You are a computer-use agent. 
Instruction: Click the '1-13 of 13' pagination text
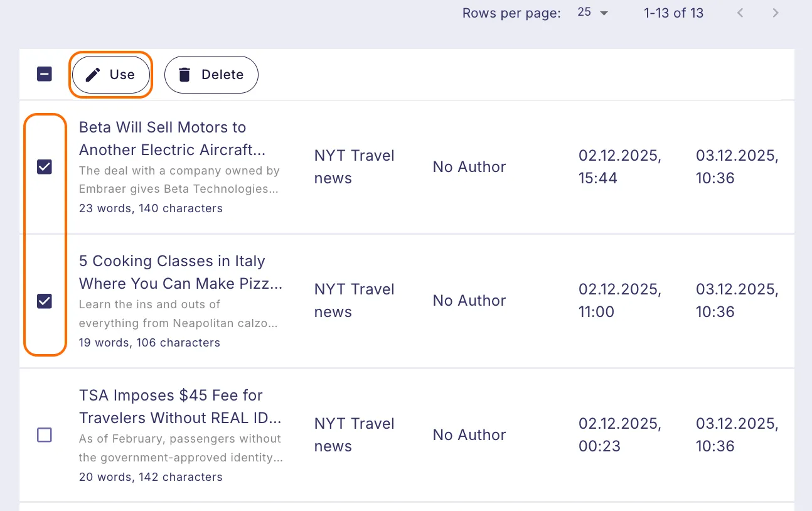click(x=674, y=13)
